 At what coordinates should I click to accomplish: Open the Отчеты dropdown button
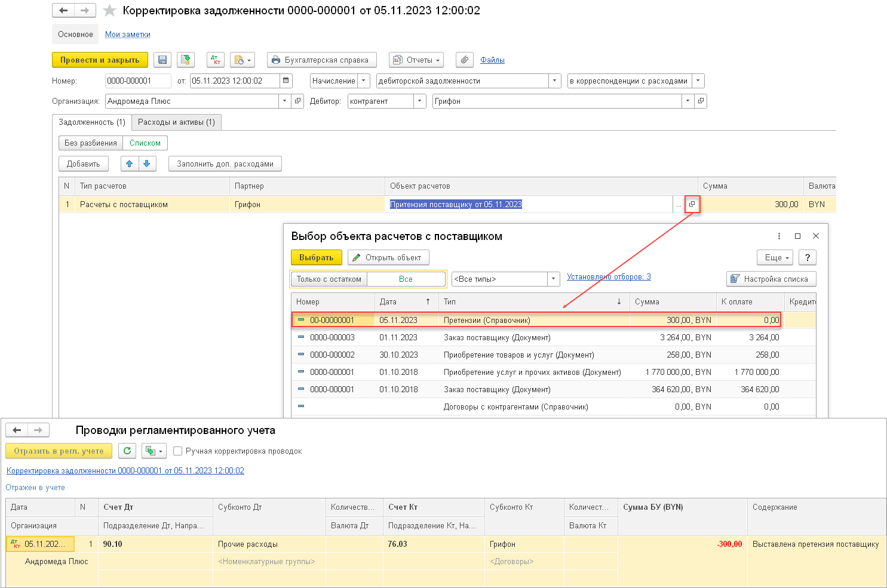pos(416,60)
